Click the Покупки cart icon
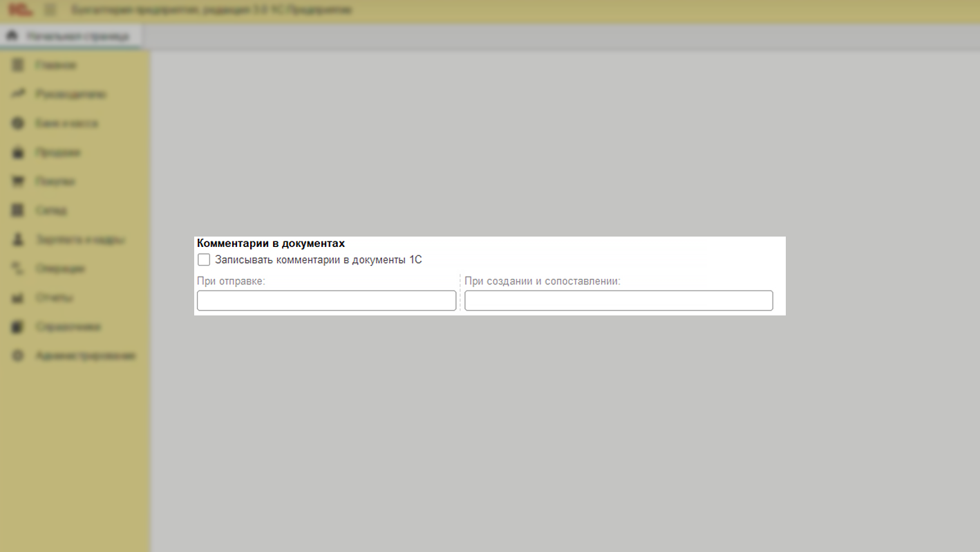This screenshot has width=980, height=552. click(19, 181)
